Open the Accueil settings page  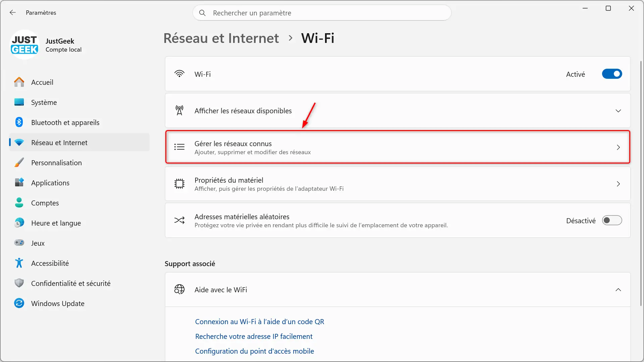pyautogui.click(x=79, y=82)
